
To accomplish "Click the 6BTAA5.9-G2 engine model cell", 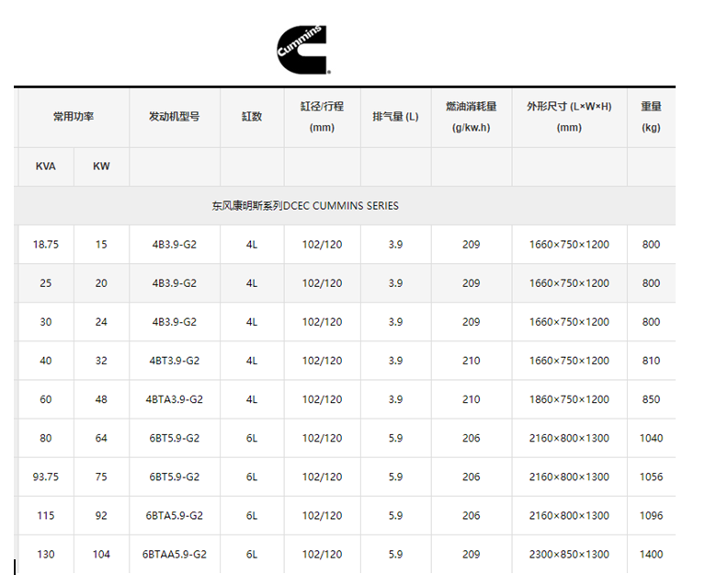I will click(x=174, y=554).
